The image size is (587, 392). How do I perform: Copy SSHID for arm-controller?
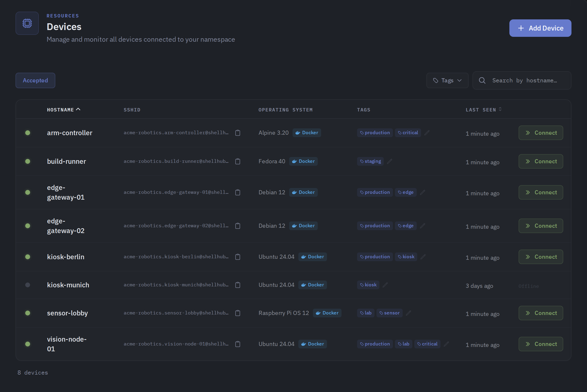(x=237, y=133)
